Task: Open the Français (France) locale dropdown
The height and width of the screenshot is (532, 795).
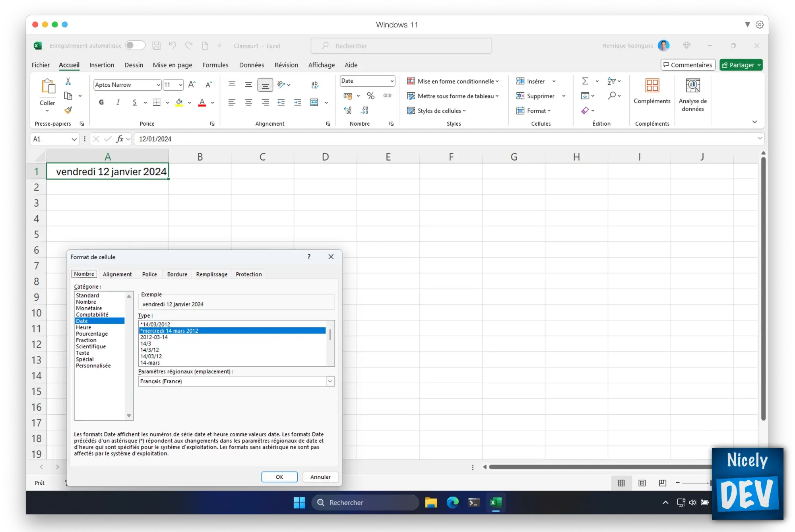Action: pyautogui.click(x=330, y=381)
